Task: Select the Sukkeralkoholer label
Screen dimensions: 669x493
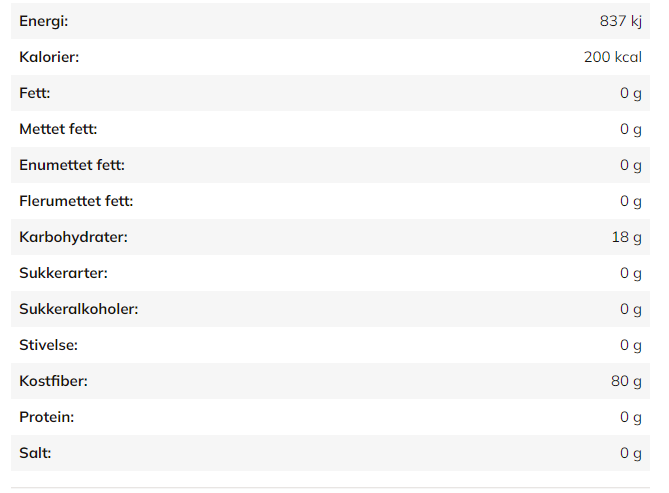Action: click(x=79, y=309)
